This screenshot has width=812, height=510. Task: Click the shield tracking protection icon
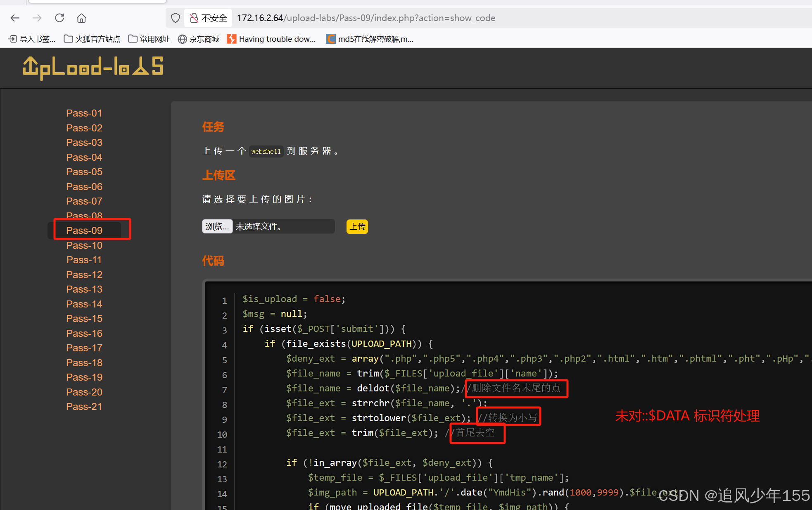tap(176, 18)
